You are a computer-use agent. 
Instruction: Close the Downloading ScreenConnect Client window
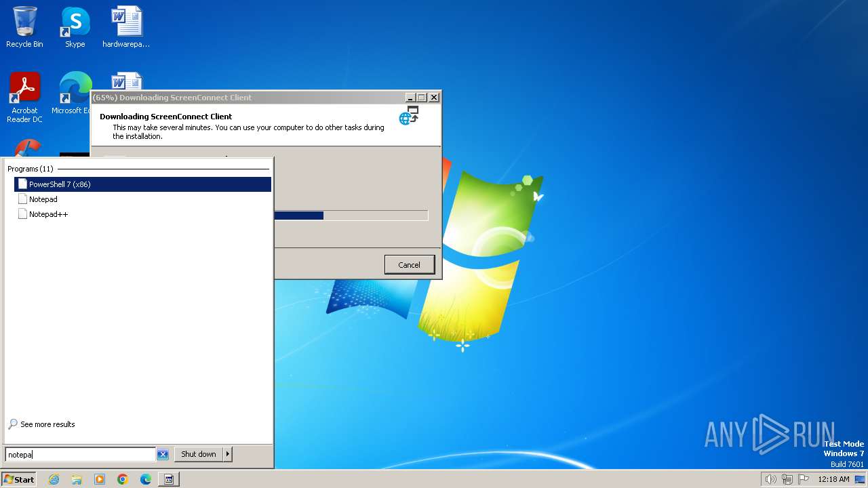click(x=434, y=98)
